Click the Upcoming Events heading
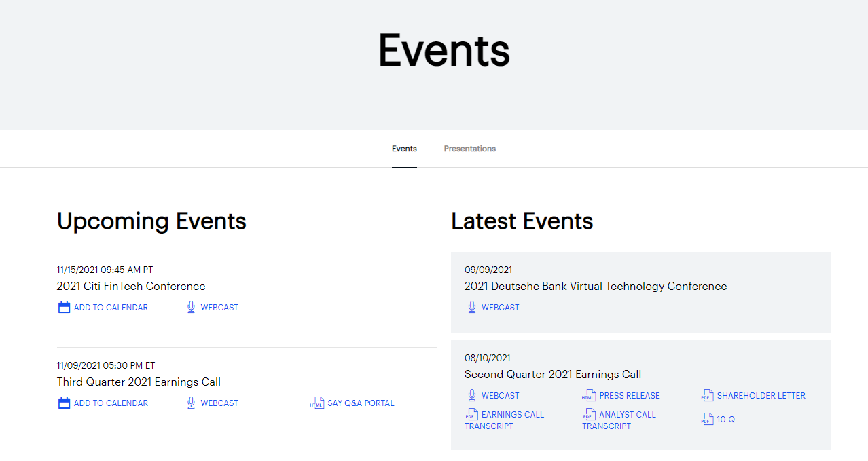 [x=151, y=221]
